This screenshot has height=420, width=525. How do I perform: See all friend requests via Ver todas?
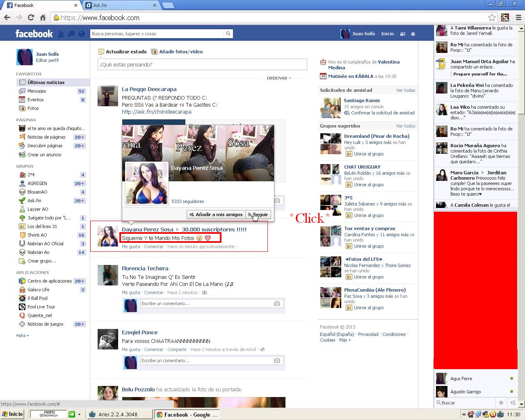click(x=406, y=90)
